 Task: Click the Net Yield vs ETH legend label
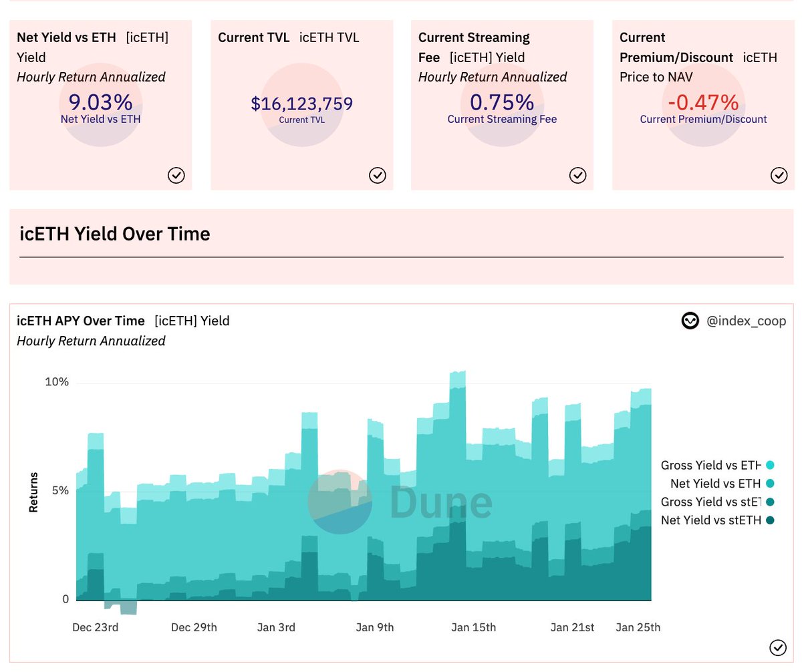(x=716, y=483)
